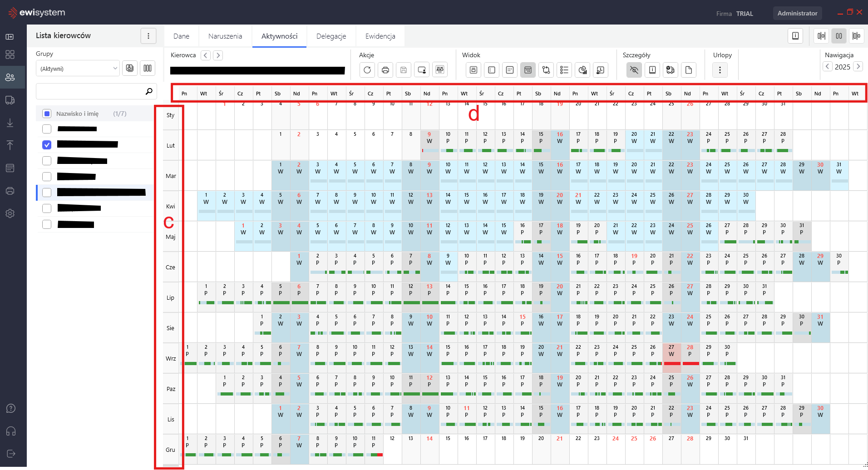This screenshot has height=470, width=868.
Task: Open the Delegacje tab
Action: click(x=331, y=36)
